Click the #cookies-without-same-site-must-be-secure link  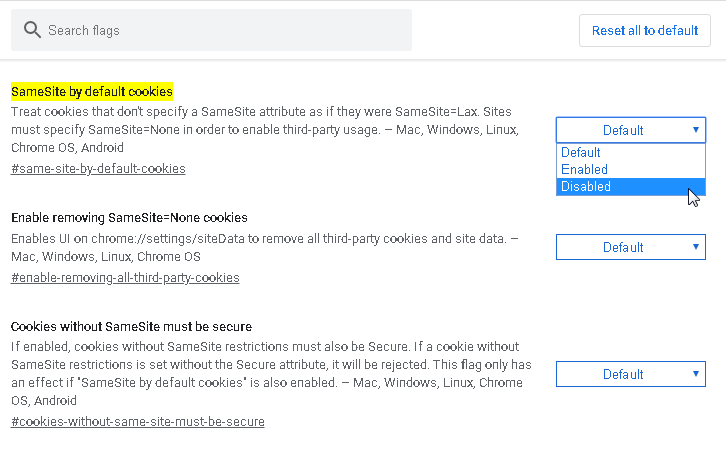tap(138, 422)
